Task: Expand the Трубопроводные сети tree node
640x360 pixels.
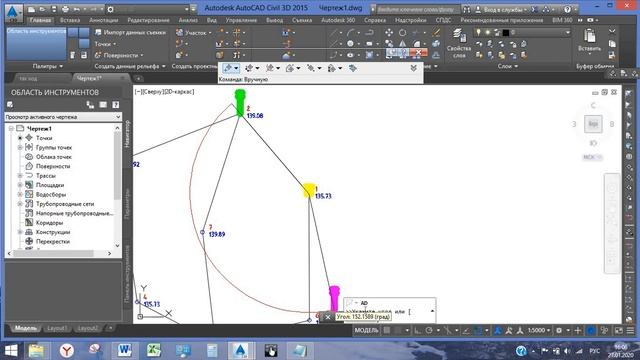Action: (x=20, y=204)
